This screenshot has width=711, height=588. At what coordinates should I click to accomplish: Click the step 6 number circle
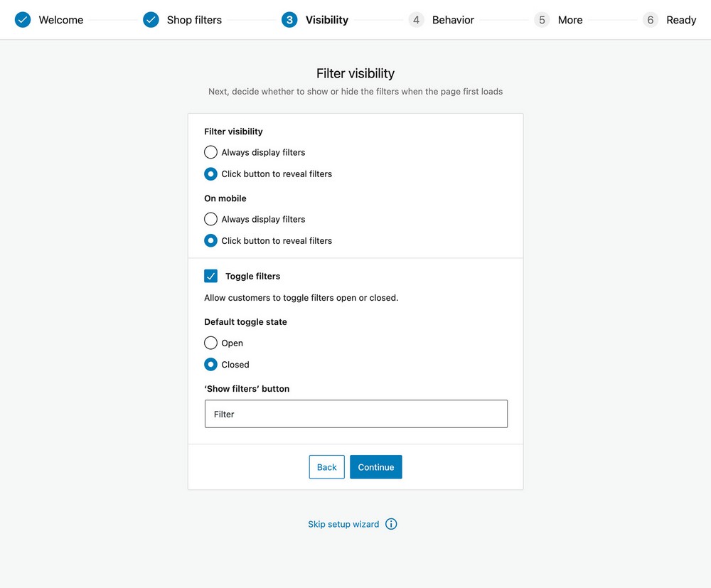coord(651,20)
